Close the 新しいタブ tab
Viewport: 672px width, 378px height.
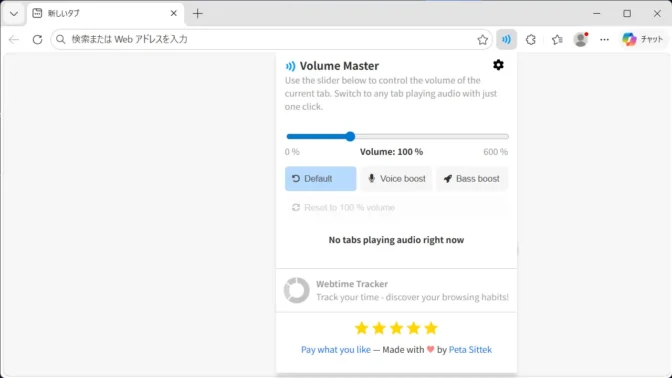tap(174, 13)
